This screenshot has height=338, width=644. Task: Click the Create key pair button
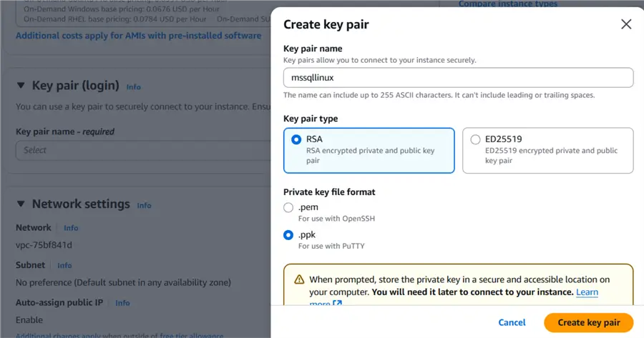[x=589, y=322]
